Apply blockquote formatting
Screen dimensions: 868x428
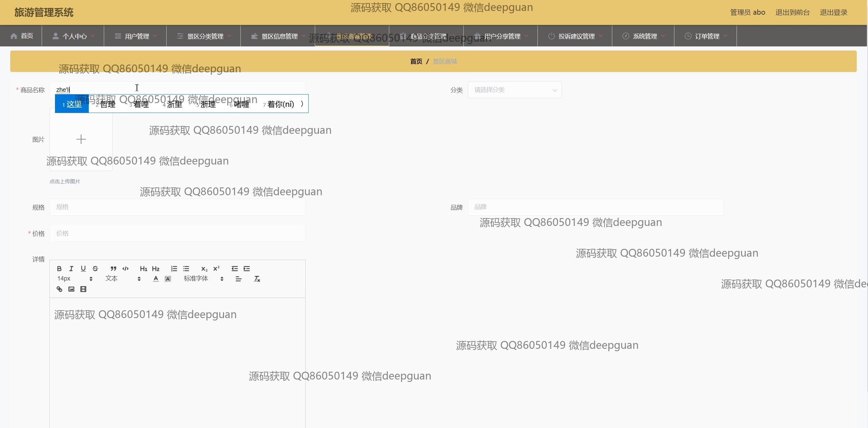click(113, 269)
